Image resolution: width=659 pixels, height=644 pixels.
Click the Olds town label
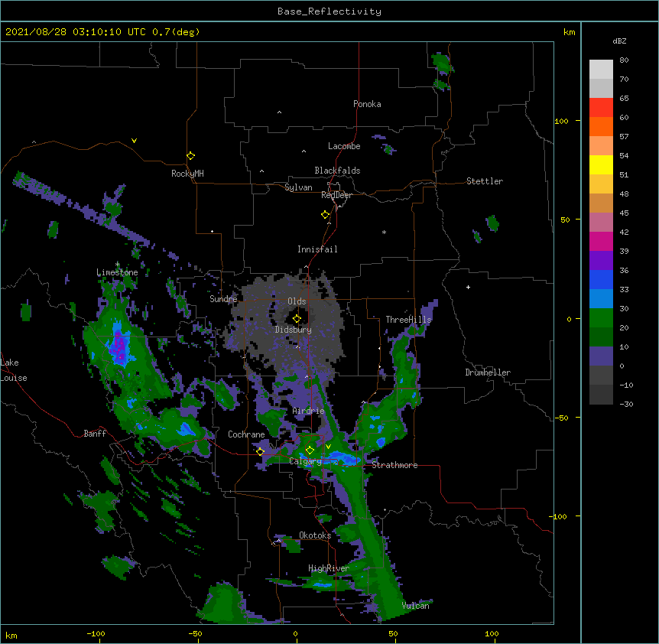(297, 301)
